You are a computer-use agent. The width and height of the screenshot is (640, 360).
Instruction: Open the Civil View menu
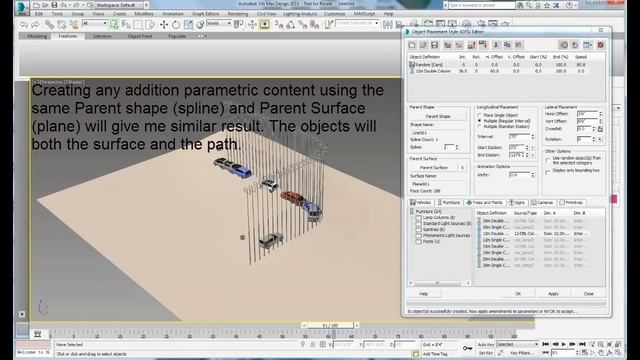[267, 14]
